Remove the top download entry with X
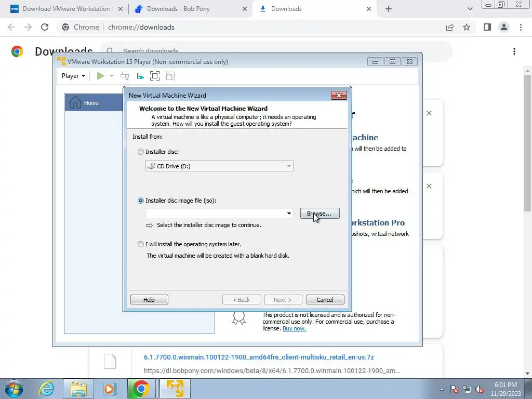This screenshot has width=532, height=399. pyautogui.click(x=429, y=113)
